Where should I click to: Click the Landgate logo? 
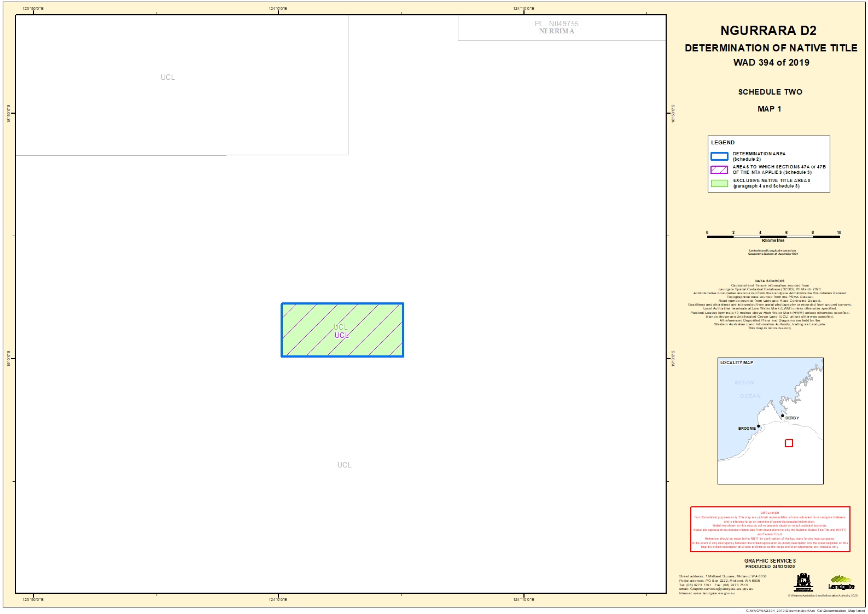(841, 583)
